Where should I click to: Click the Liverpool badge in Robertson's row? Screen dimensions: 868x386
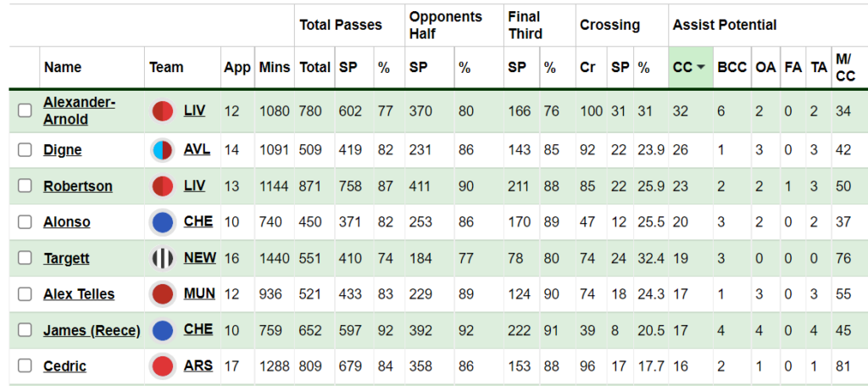click(163, 186)
